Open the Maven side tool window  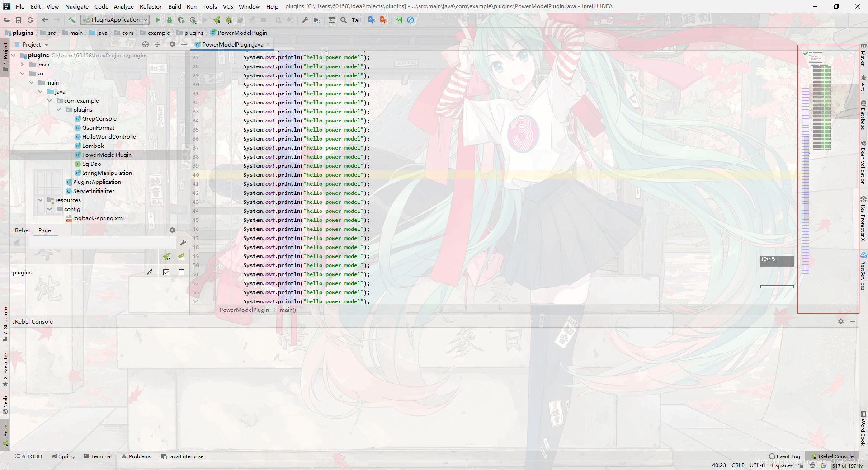863,55
